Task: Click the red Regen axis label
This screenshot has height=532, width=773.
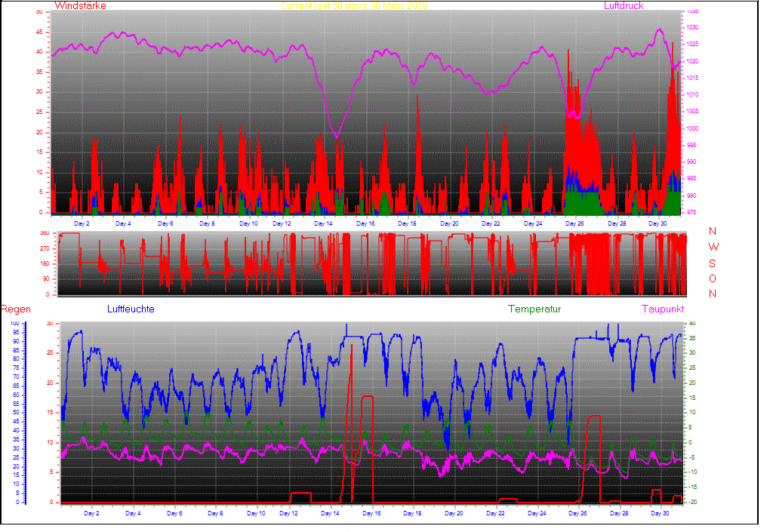Action: [x=15, y=309]
